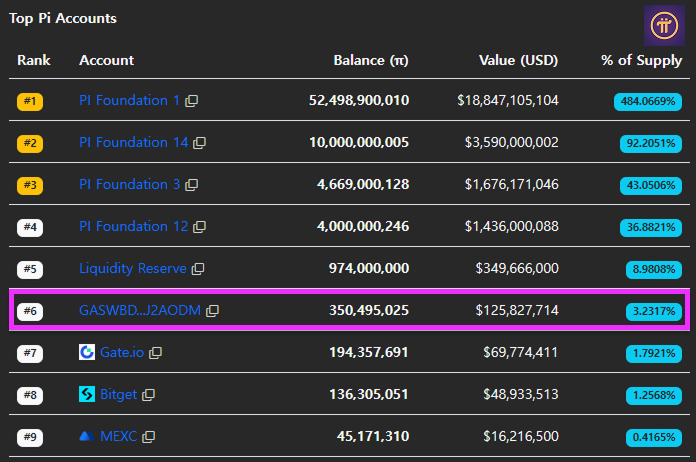Click the 1.7921% supply badge
The image size is (696, 462).
tap(654, 354)
